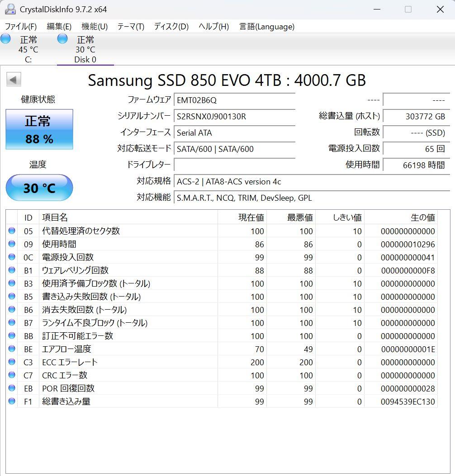
Task: Click the indicator dot for エアフロー温度
Action: 11,349
